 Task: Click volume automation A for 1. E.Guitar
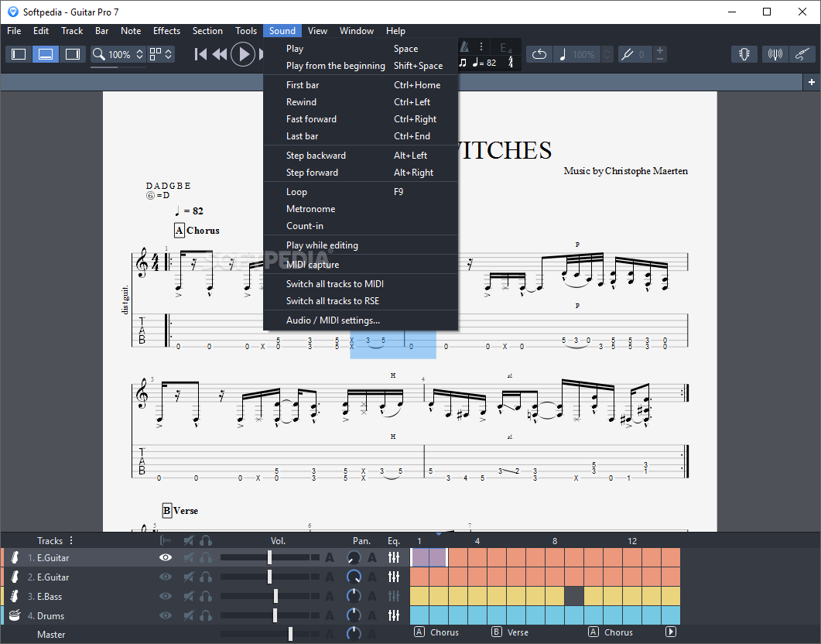(330, 557)
